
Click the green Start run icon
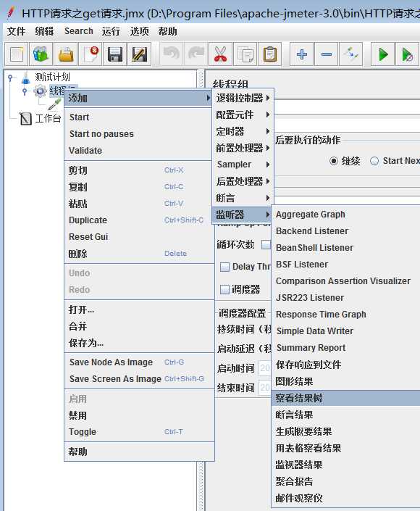click(x=383, y=54)
